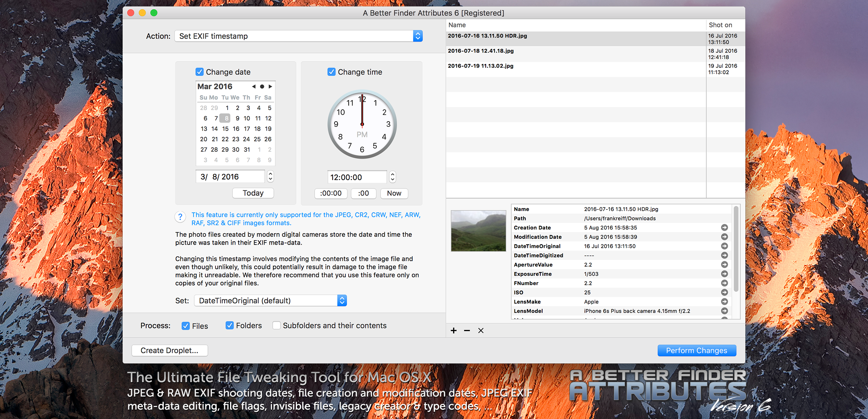Click the :00:00 time reset button
Image resolution: width=868 pixels, height=419 pixels.
click(331, 193)
